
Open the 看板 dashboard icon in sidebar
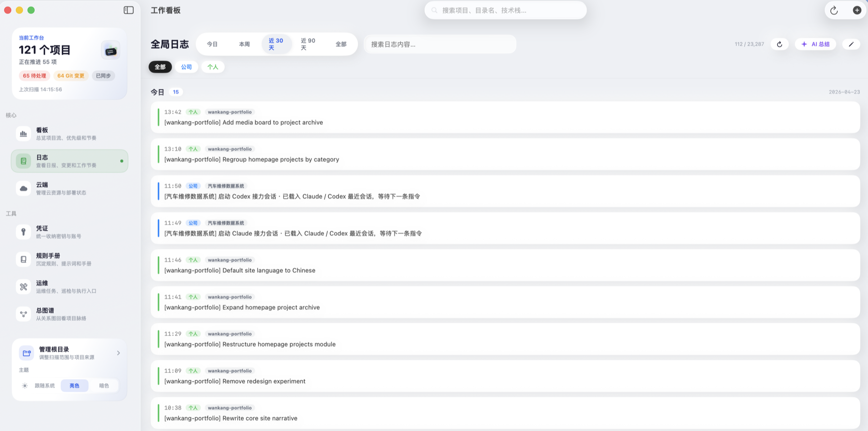pos(23,134)
